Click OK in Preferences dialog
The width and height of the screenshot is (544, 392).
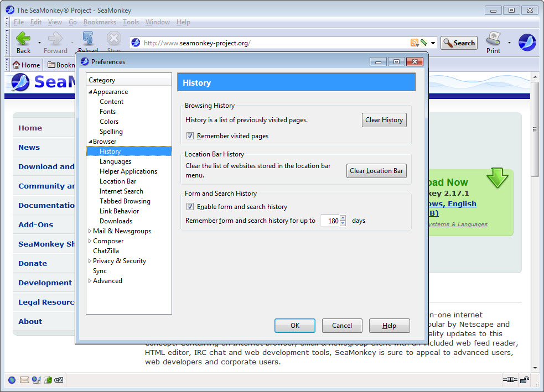coord(295,326)
